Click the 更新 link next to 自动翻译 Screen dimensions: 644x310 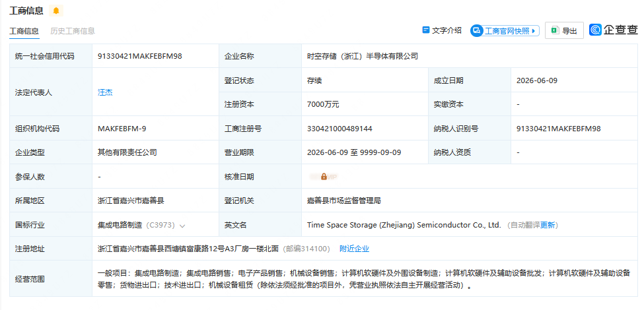(547, 225)
